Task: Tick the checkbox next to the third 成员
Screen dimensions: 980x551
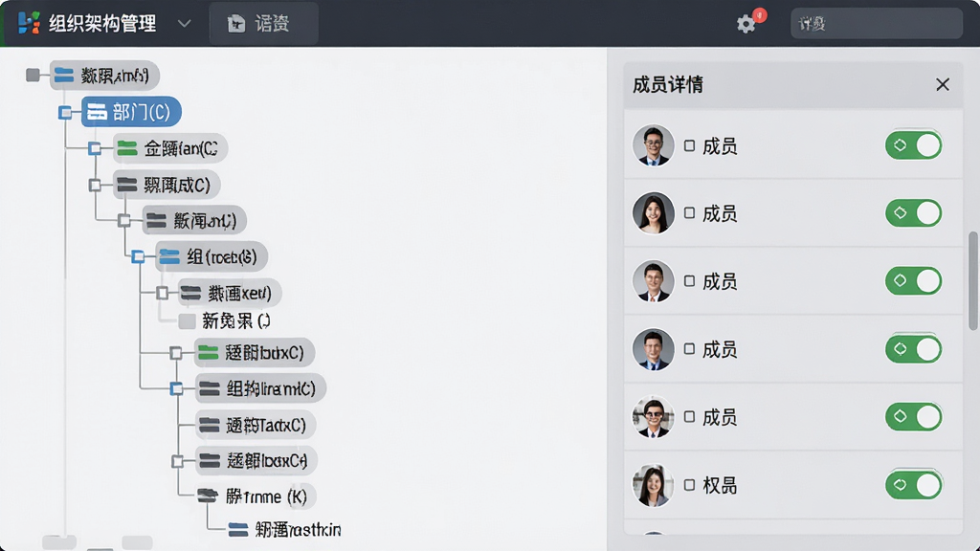Action: click(689, 281)
